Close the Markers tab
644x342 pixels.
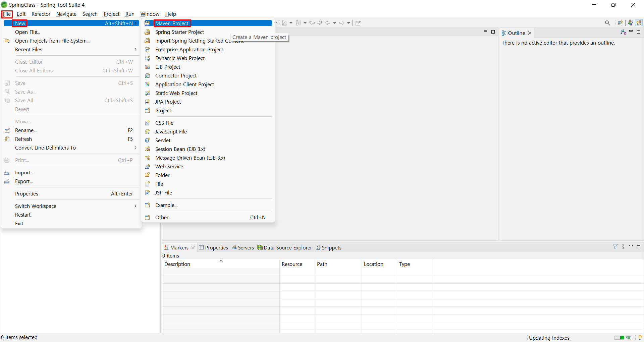[x=193, y=247]
